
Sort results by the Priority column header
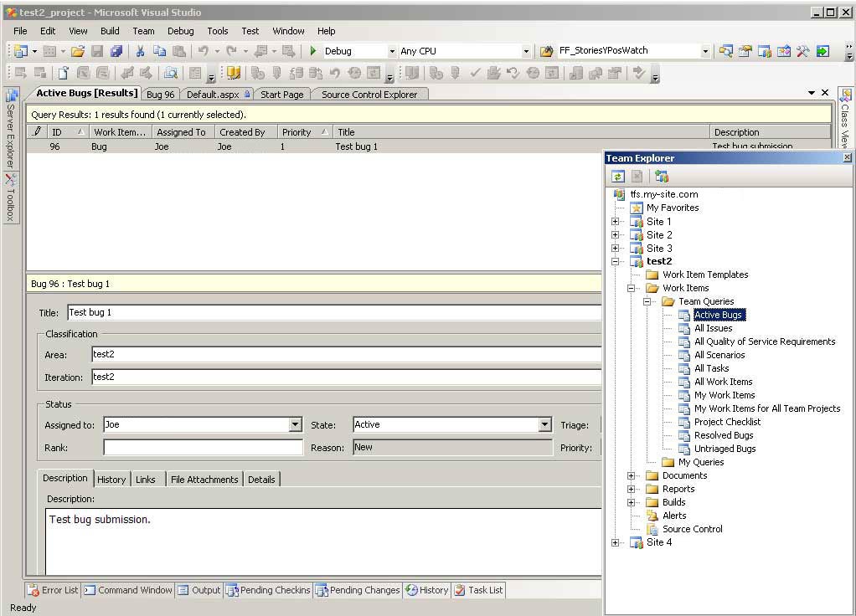coord(305,132)
